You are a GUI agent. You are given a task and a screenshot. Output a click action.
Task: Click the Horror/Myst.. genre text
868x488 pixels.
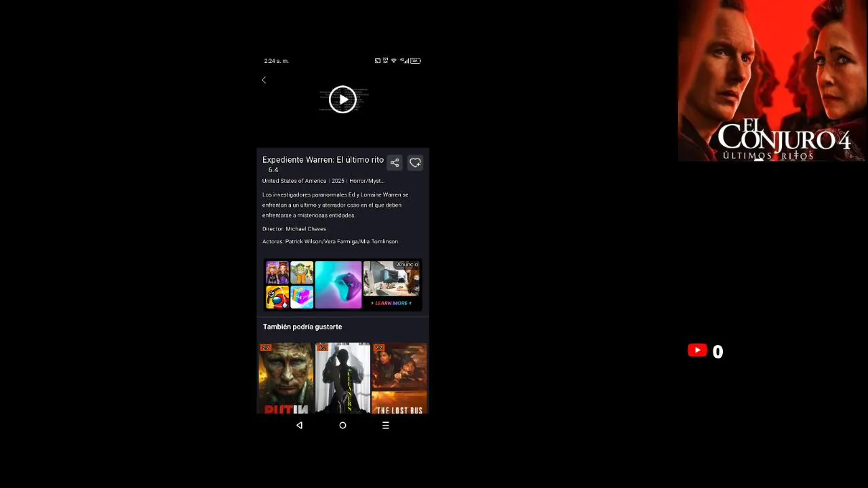pyautogui.click(x=366, y=181)
